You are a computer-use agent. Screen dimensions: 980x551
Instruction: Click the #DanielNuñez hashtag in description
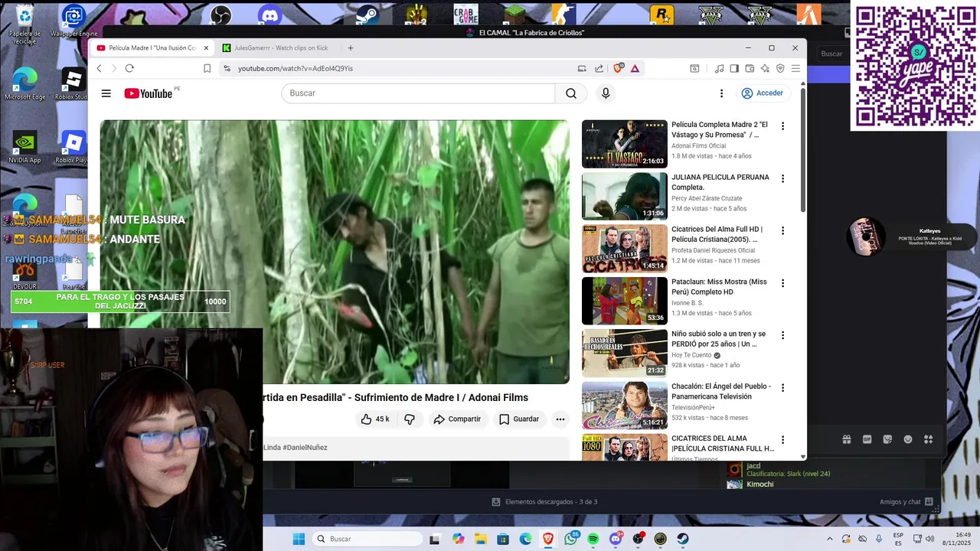[305, 448]
